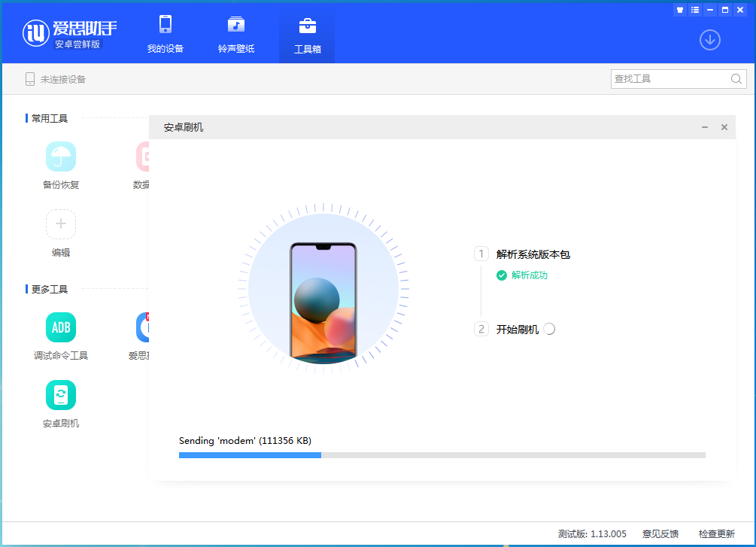
Task: Launch the ADB 调试命令工具
Action: tap(61, 328)
